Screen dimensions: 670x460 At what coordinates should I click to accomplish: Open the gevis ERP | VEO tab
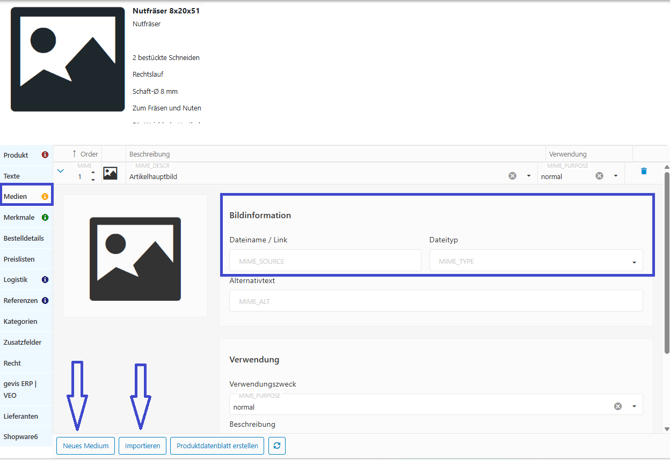(26, 390)
